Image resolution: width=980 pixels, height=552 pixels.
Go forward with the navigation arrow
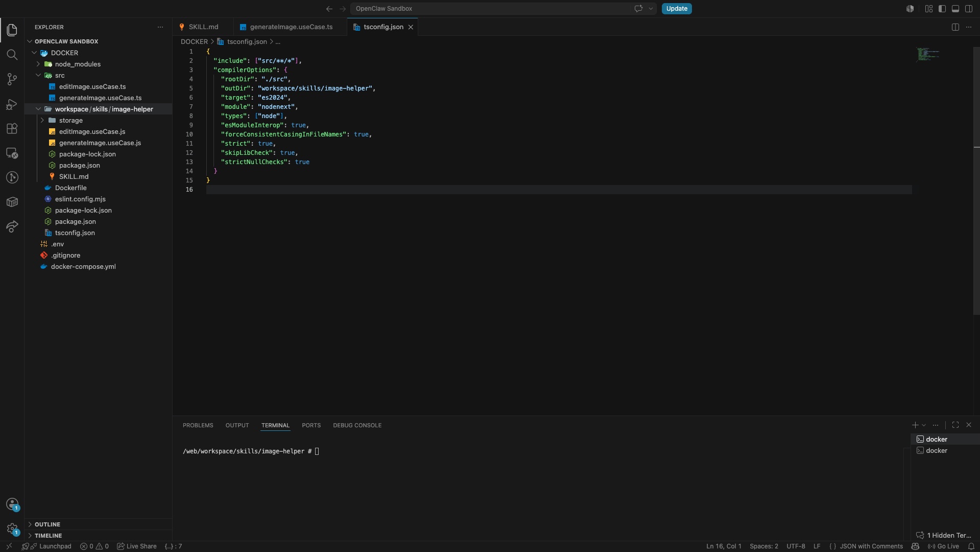(343, 9)
